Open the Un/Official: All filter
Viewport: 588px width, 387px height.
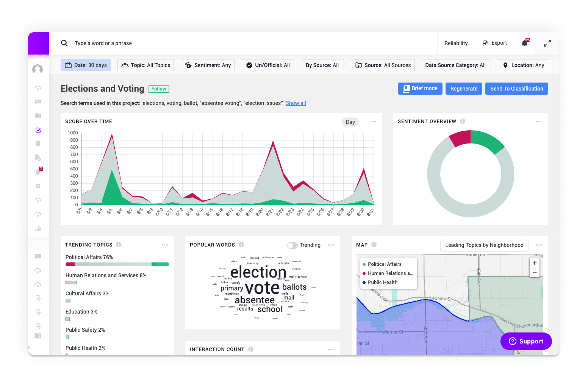point(268,65)
